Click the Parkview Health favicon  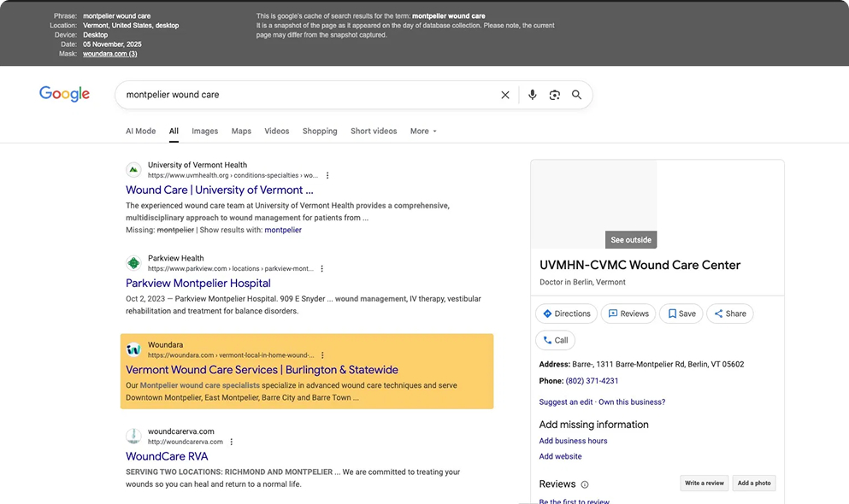coord(133,263)
